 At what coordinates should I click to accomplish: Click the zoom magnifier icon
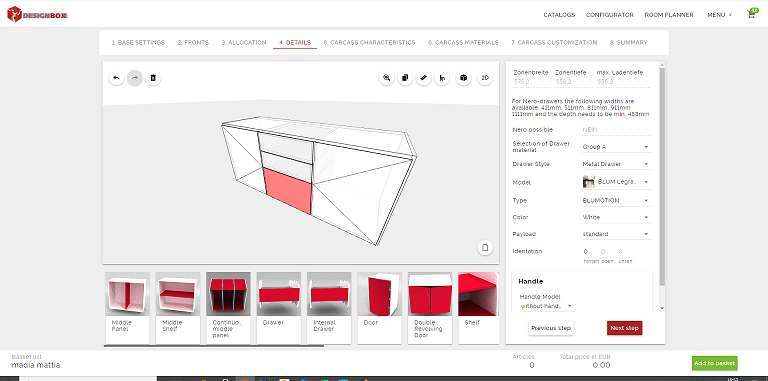(387, 78)
